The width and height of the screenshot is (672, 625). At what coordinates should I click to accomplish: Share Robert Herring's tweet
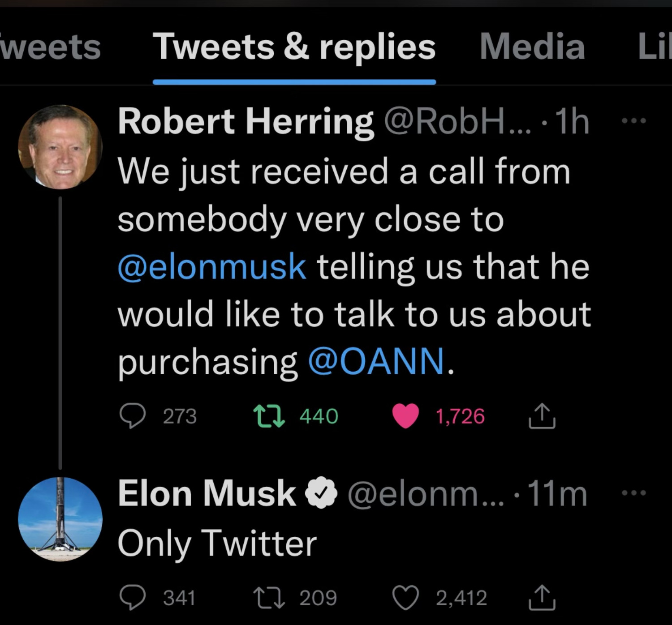point(542,416)
